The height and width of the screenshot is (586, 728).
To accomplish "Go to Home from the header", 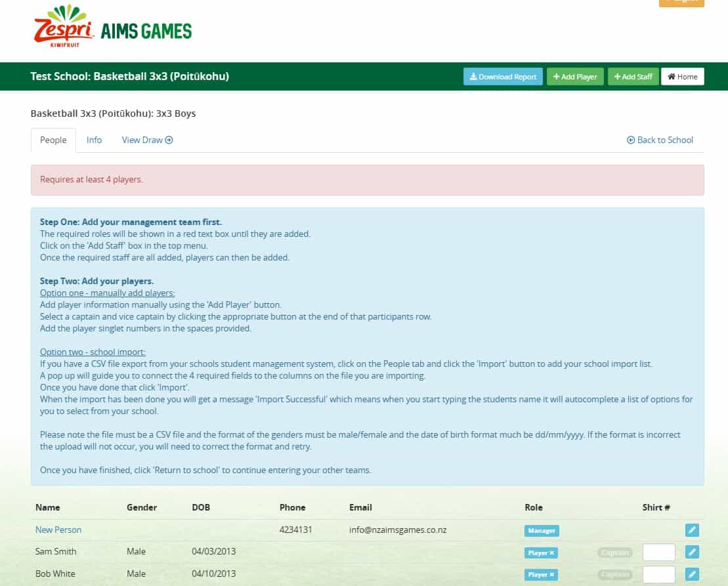I will 682,77.
